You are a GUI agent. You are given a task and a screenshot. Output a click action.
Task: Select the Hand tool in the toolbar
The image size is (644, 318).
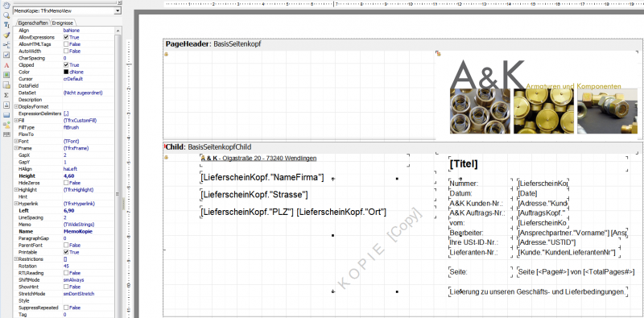[x=6, y=6]
